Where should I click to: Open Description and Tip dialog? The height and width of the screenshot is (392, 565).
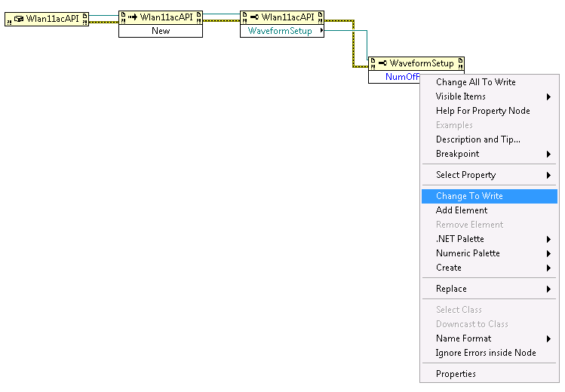point(477,139)
